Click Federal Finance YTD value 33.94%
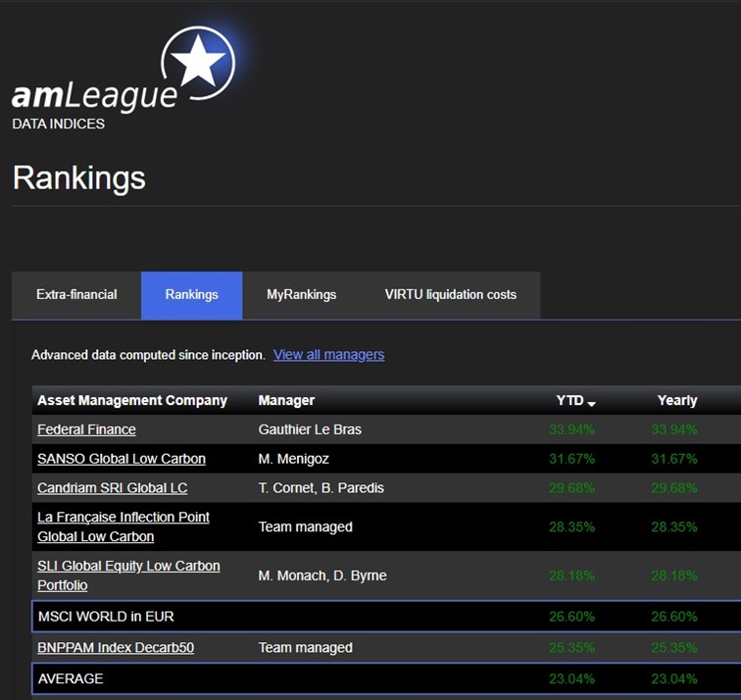741x700 pixels. click(571, 429)
